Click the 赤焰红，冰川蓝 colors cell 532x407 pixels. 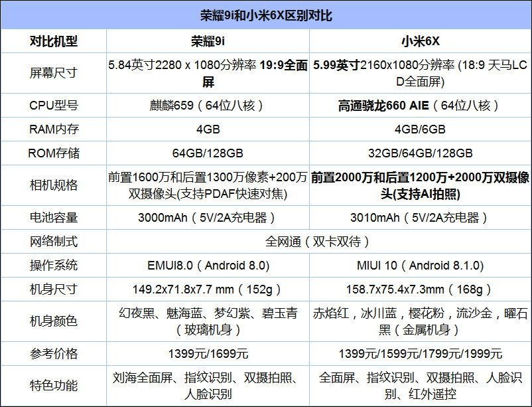[x=420, y=321]
